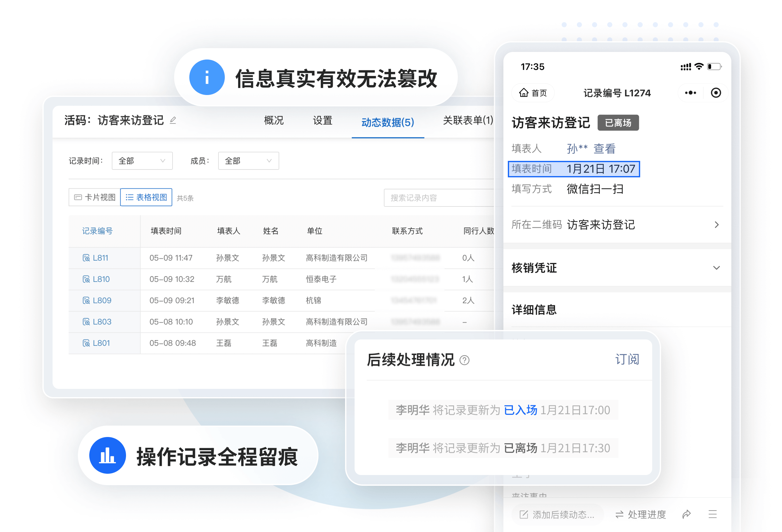Click the 姓名 column header
Screen dimensions: 782x532
pyautogui.click(x=271, y=231)
